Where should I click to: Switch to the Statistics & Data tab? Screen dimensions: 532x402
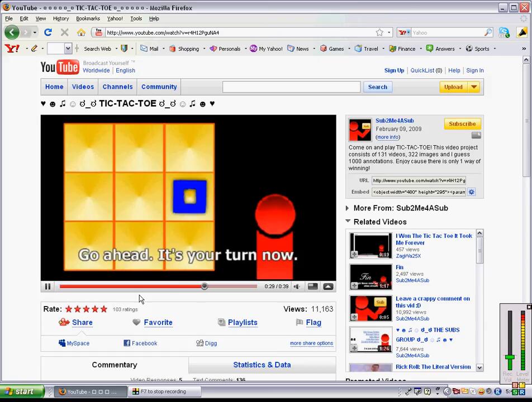point(262,365)
